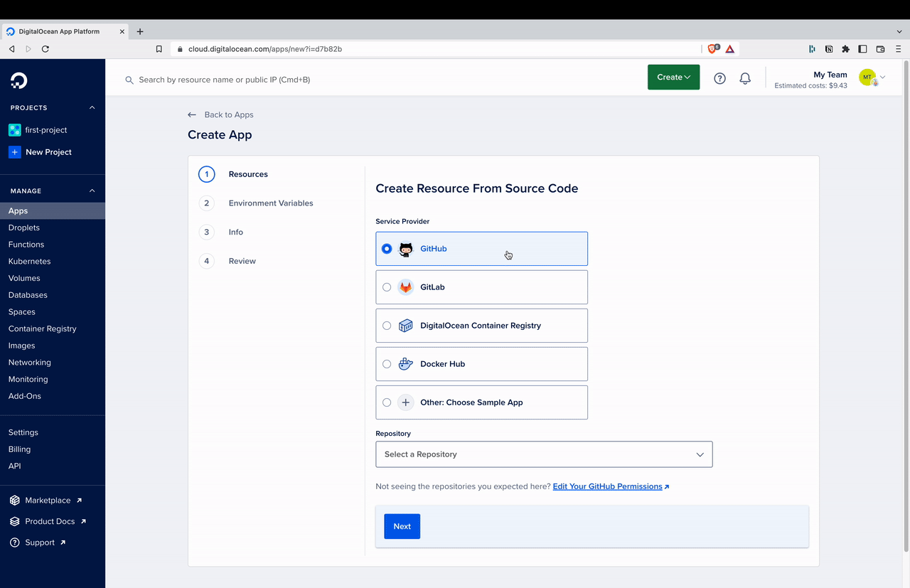Choose Docker Hub as service provider
910x588 pixels.
[387, 363]
